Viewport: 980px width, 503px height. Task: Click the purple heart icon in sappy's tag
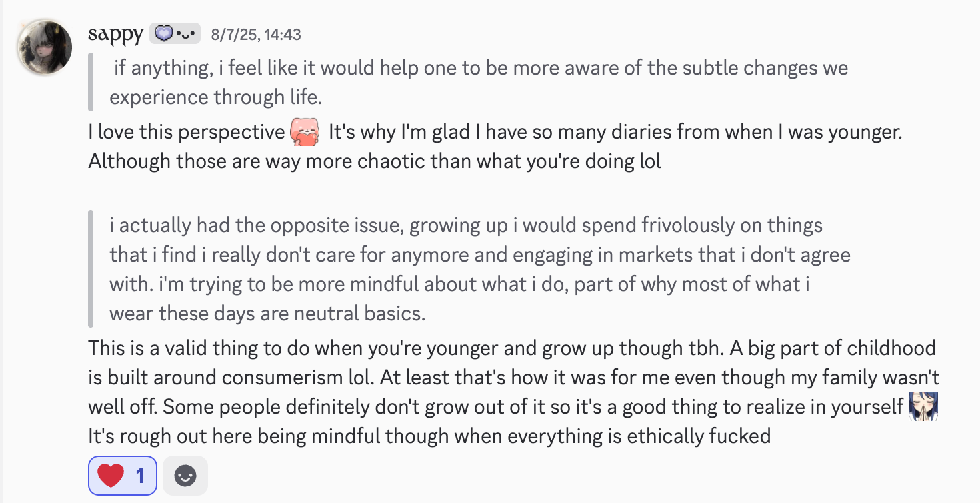pyautogui.click(x=163, y=33)
